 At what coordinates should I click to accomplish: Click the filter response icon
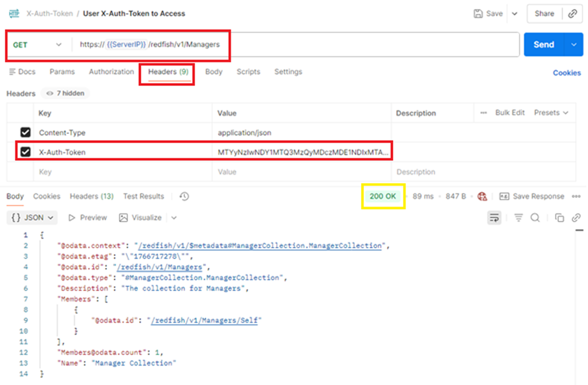coord(518,218)
